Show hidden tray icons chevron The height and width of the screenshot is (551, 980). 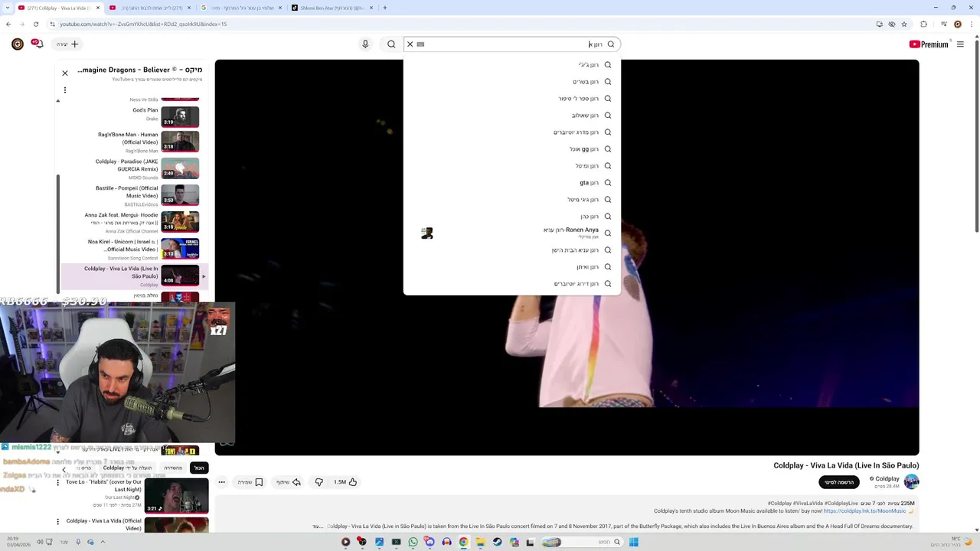point(103,542)
